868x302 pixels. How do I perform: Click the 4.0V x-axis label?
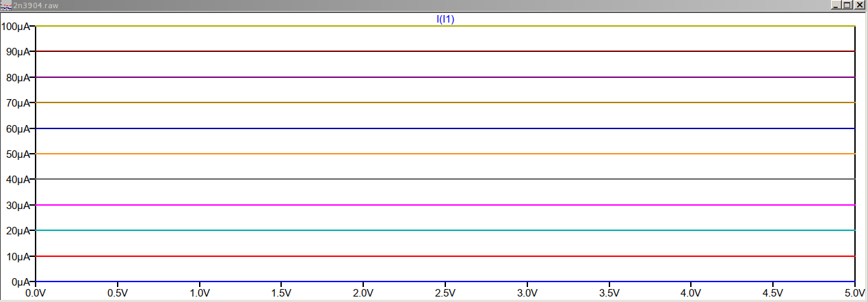coord(691,293)
